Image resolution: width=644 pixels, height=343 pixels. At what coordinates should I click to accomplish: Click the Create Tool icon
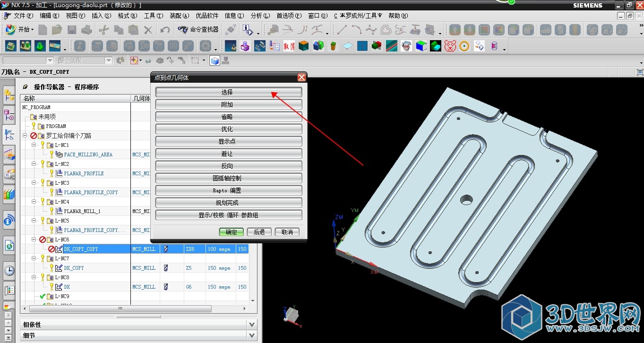click(x=26, y=46)
